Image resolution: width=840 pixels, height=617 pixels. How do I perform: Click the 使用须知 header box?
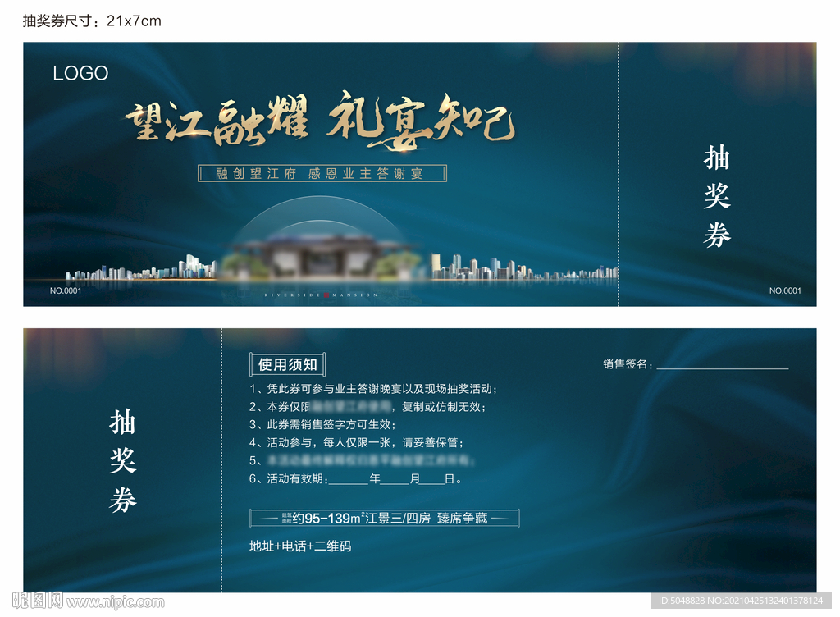(x=285, y=364)
